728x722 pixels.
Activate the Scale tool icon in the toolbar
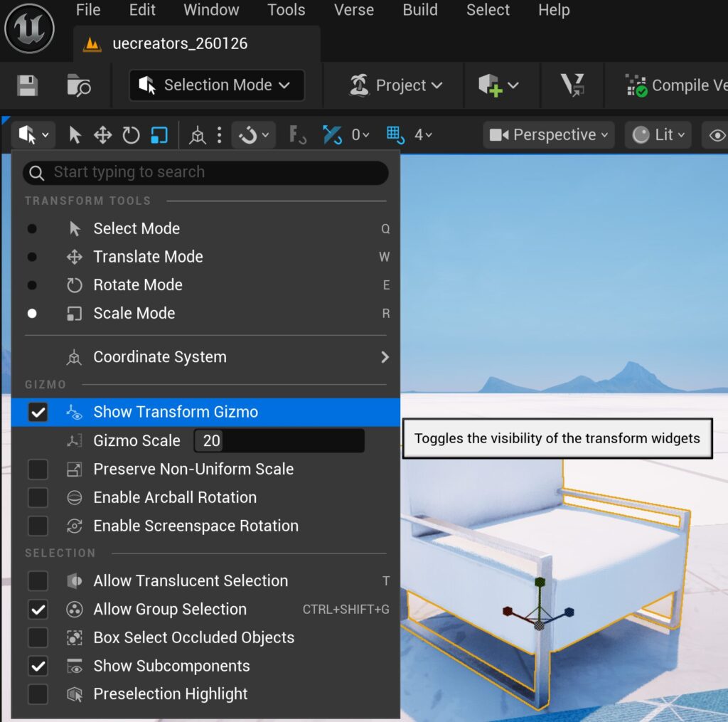pyautogui.click(x=159, y=135)
